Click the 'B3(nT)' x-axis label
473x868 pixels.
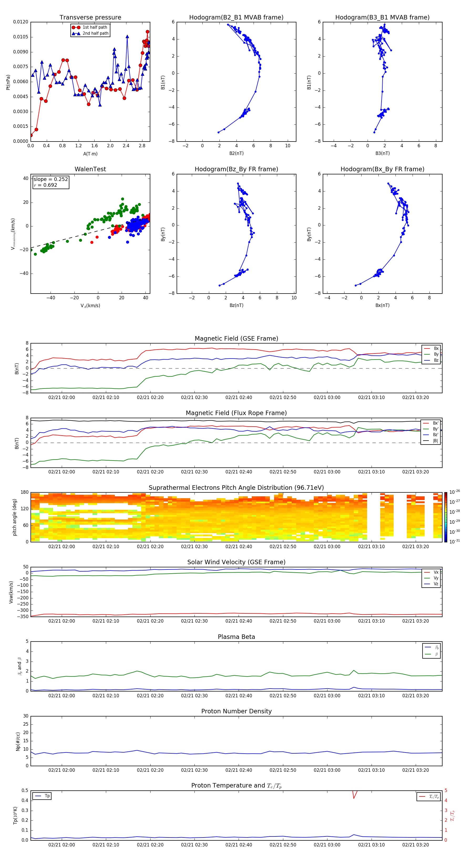(382, 153)
